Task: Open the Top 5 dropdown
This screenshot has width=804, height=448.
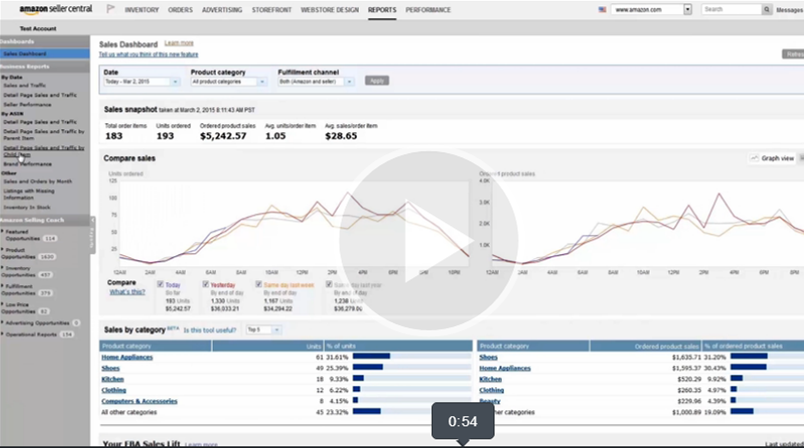Action: pyautogui.click(x=263, y=330)
